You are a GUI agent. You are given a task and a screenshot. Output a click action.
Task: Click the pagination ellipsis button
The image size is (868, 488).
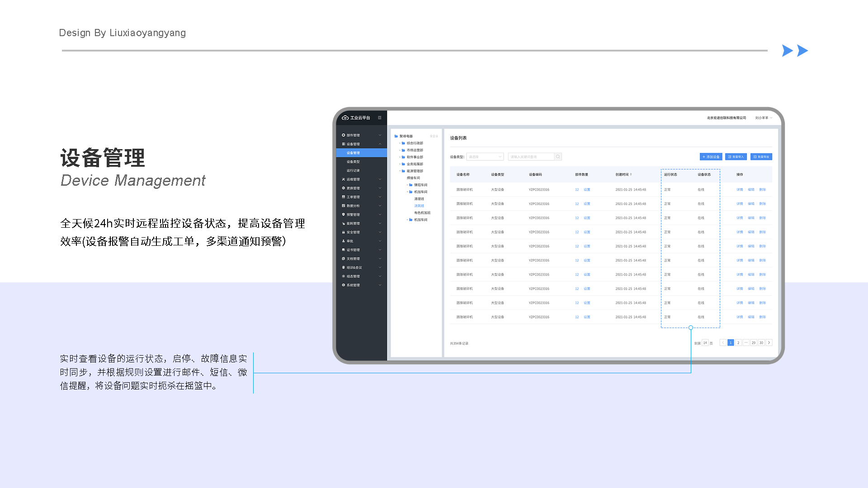coord(746,343)
